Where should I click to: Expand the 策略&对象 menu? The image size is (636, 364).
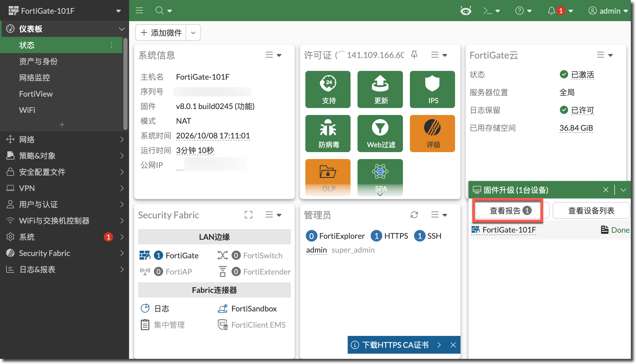point(65,156)
